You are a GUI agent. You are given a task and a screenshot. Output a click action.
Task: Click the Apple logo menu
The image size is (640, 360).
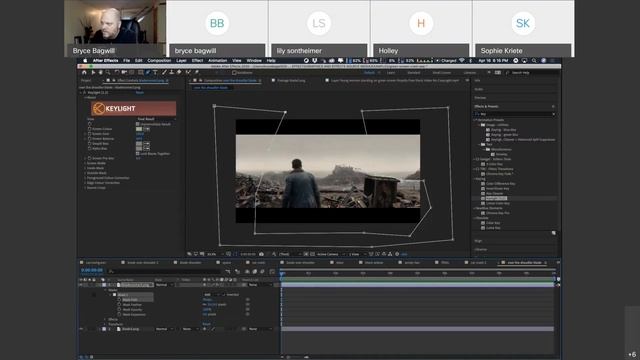click(85, 60)
